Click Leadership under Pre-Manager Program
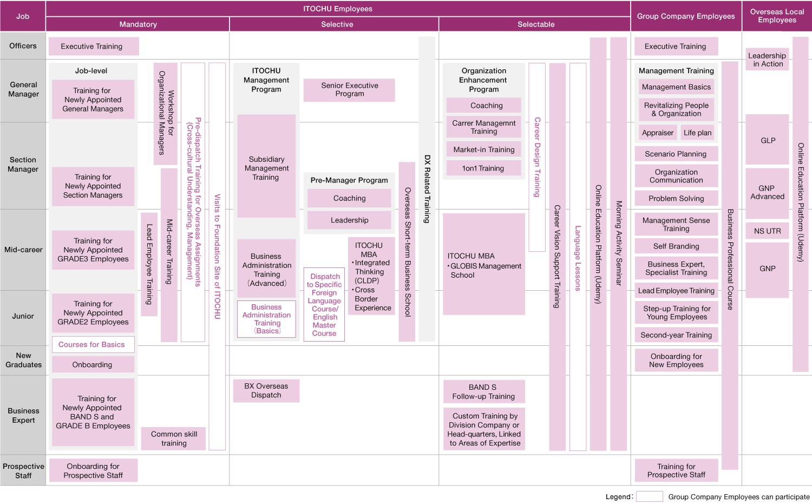Viewport: 812px width, 504px height. (349, 220)
